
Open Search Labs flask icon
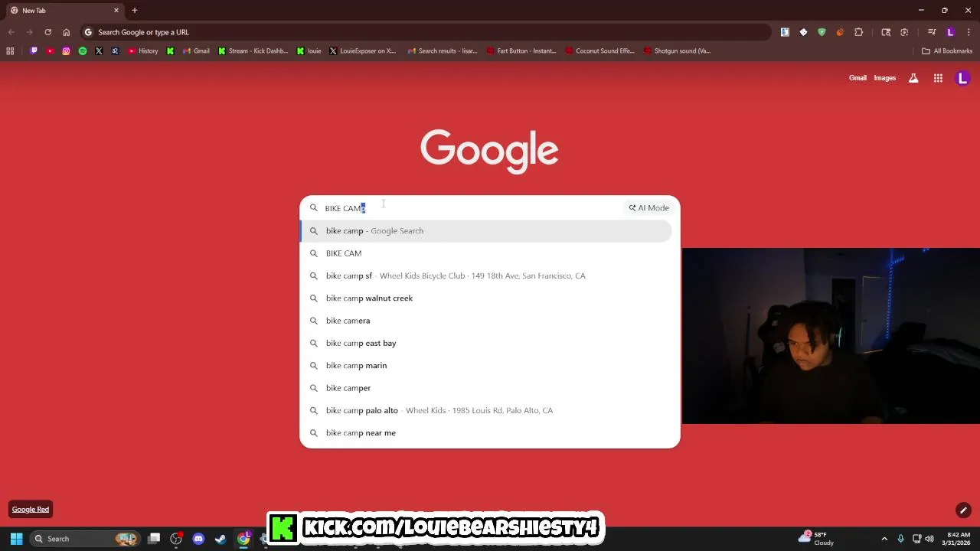coord(913,78)
